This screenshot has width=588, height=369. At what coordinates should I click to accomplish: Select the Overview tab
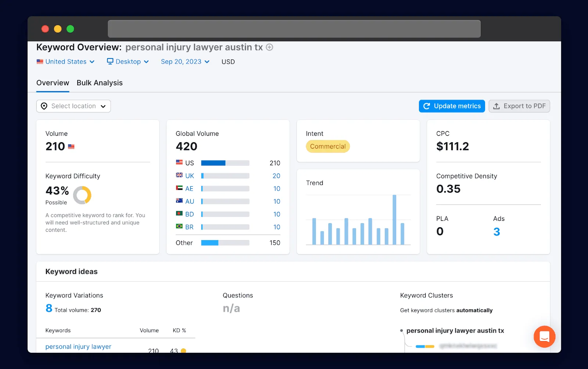coord(53,83)
